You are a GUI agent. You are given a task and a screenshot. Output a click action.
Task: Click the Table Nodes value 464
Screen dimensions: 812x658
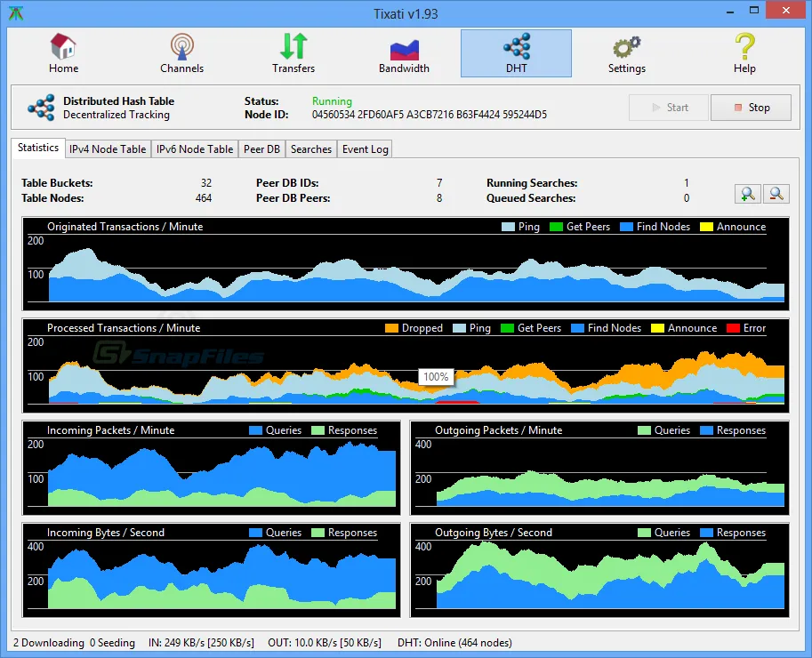click(204, 197)
